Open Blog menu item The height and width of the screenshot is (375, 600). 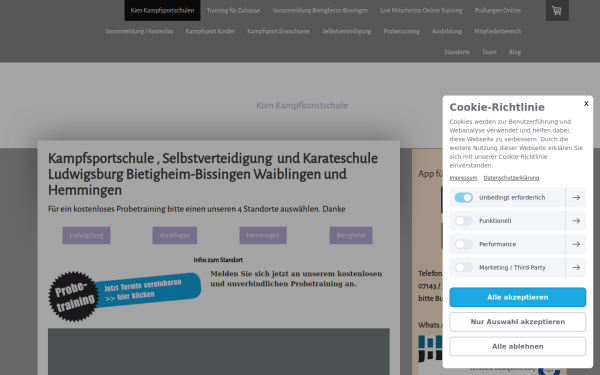pyautogui.click(x=515, y=52)
